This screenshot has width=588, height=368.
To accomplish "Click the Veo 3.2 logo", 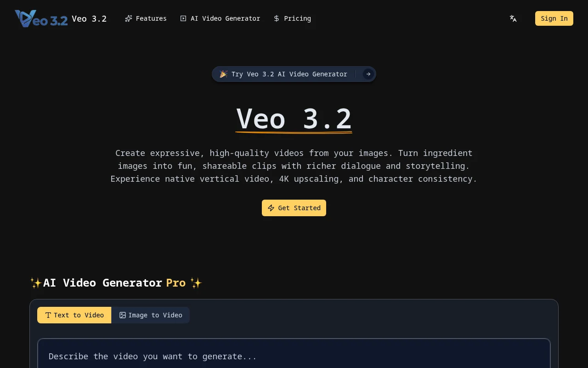I will (41, 18).
